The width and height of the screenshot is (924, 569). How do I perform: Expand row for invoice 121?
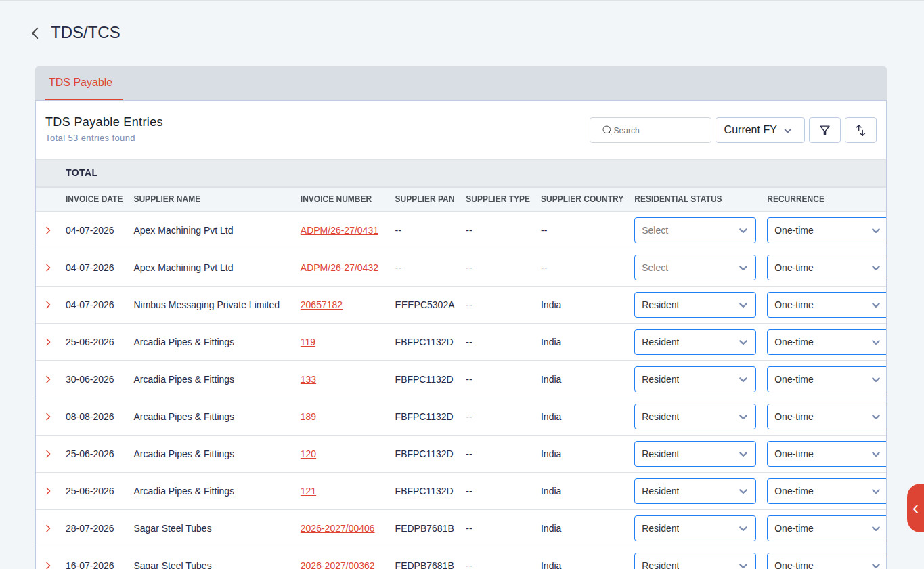click(48, 491)
